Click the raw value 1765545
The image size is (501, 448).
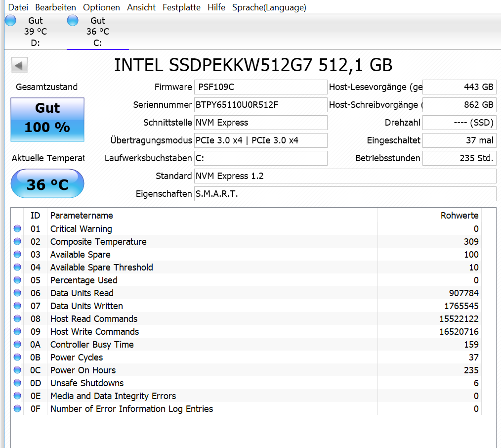(461, 306)
